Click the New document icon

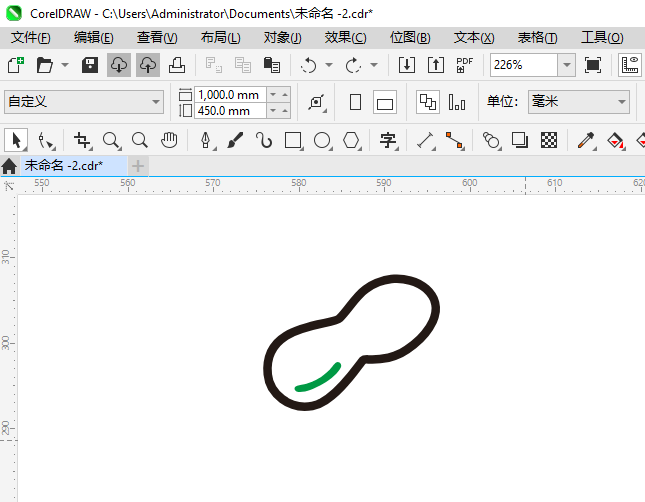click(x=16, y=65)
